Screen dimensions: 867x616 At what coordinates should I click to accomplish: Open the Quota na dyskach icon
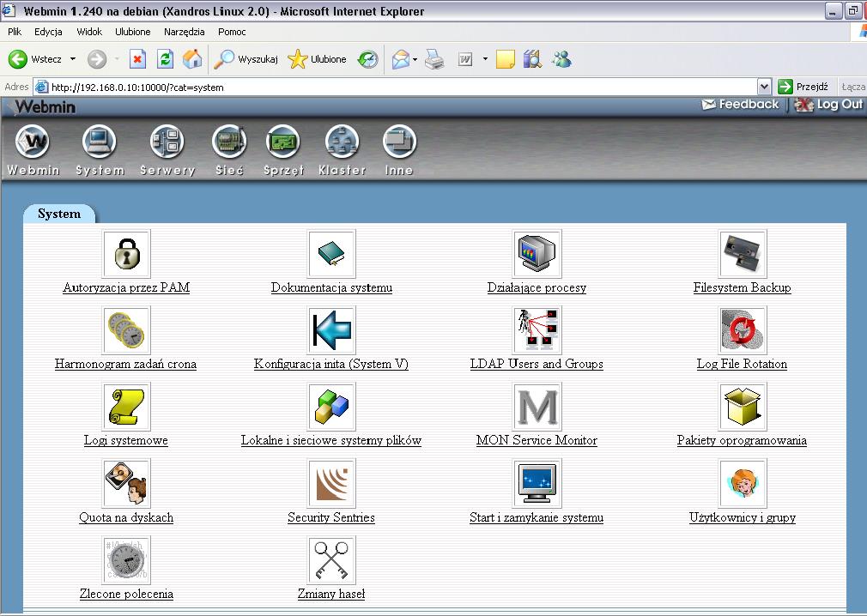point(127,483)
